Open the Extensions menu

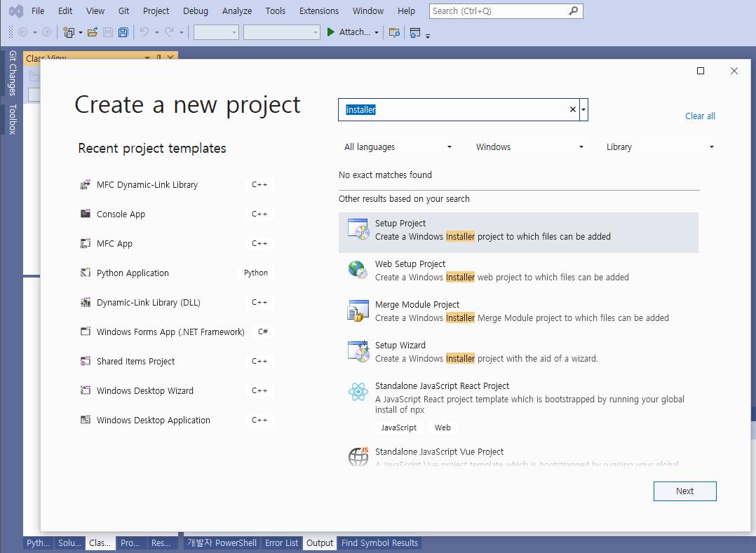[318, 11]
